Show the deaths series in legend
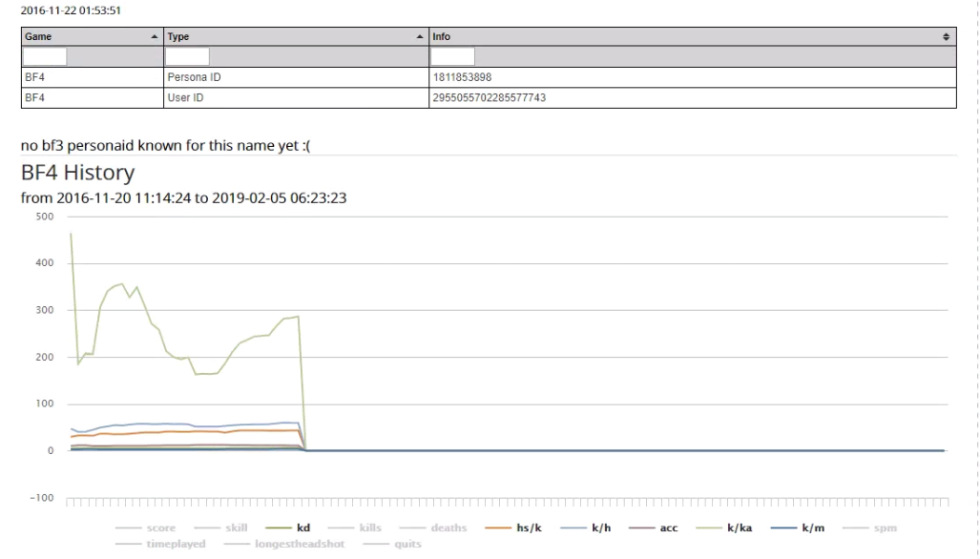This screenshot has height=559, width=980. [x=433, y=528]
